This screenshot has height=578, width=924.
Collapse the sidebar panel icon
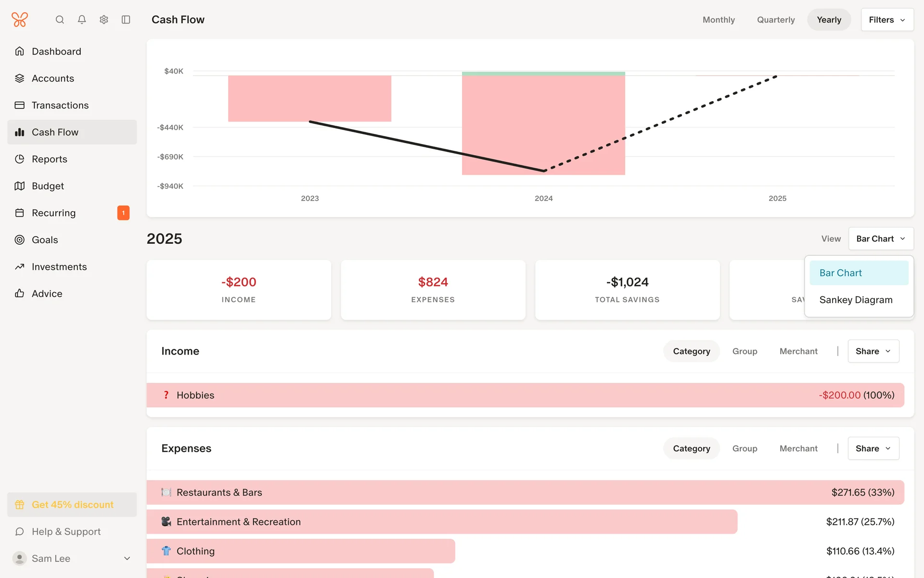pyautogui.click(x=126, y=20)
